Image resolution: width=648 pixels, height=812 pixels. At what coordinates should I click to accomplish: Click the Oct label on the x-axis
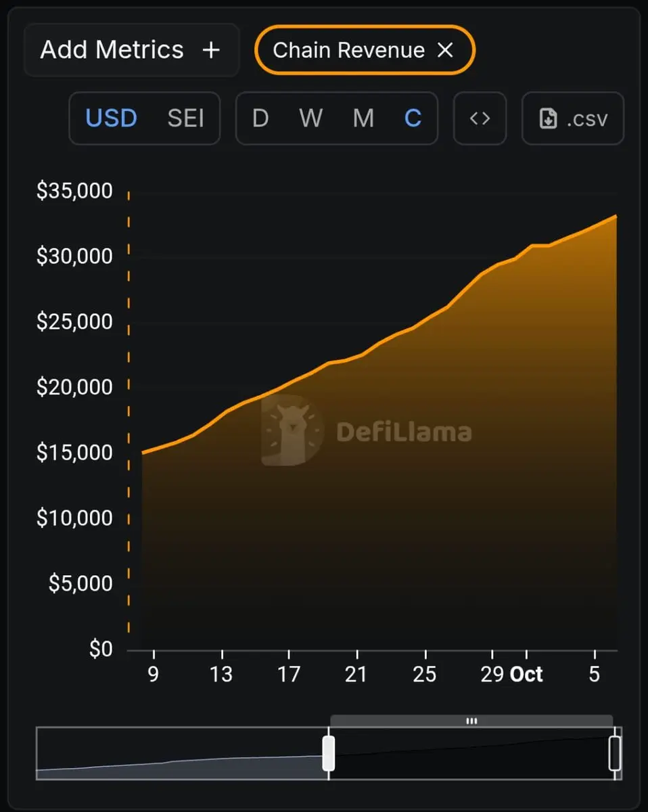coord(526,674)
